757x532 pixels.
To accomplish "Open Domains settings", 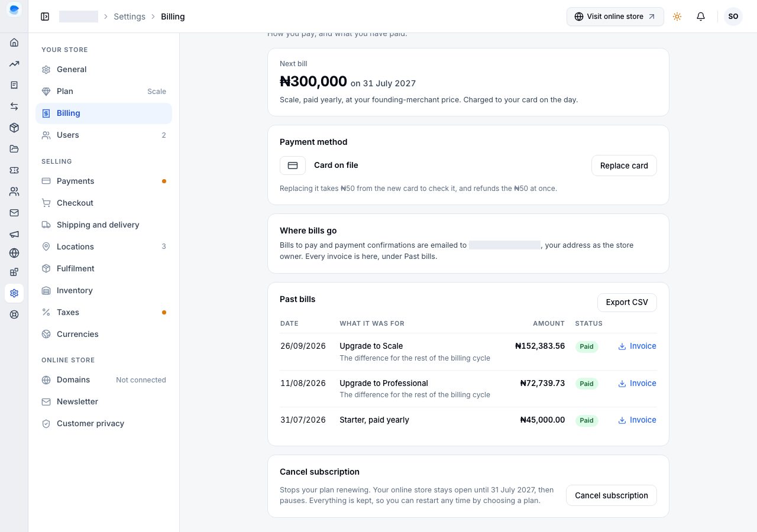I will click(103, 379).
